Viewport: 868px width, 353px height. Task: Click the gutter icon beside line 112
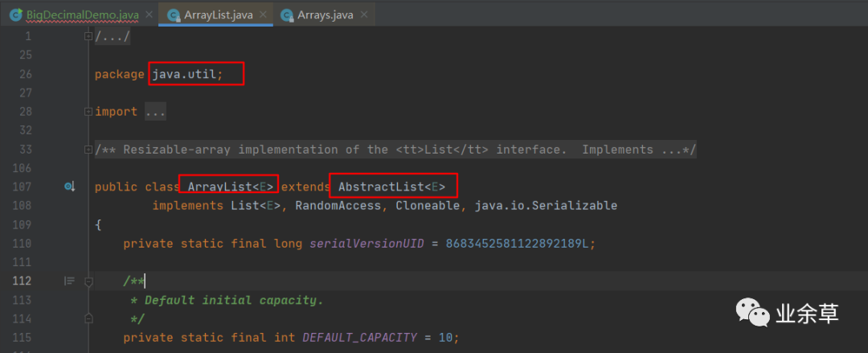pyautogui.click(x=69, y=281)
